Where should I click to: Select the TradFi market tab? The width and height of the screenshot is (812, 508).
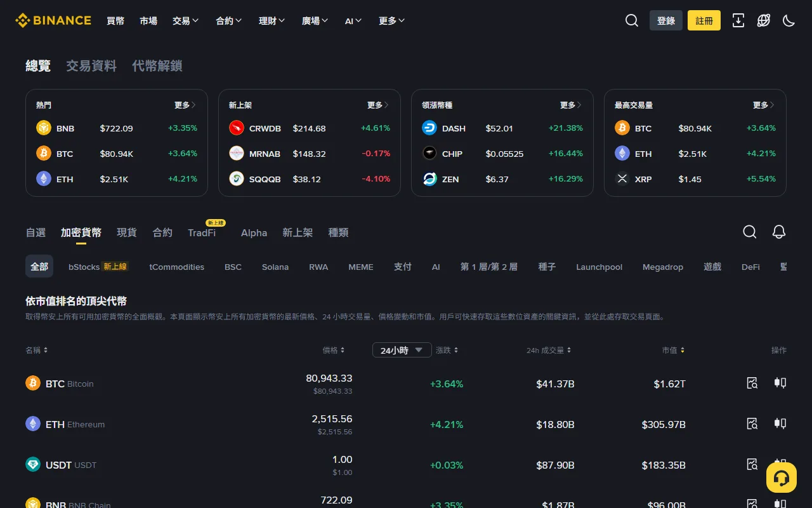202,232
